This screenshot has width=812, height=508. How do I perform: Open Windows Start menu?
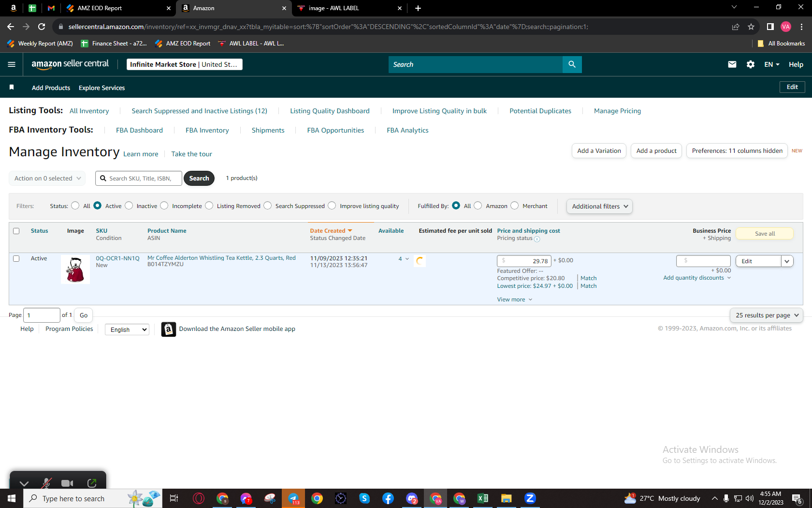(12, 498)
